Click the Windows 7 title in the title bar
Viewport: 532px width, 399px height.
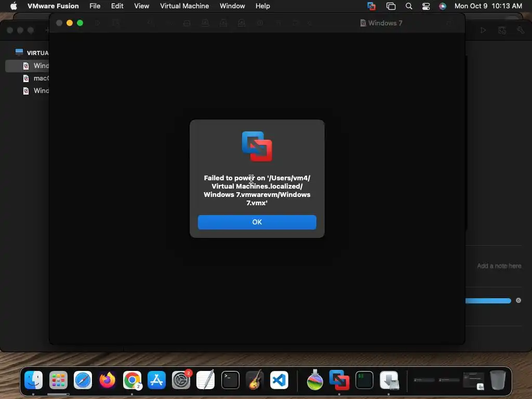tap(381, 23)
